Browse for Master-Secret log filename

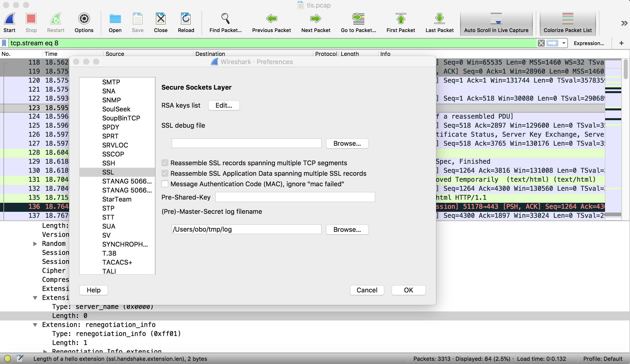coord(347,230)
